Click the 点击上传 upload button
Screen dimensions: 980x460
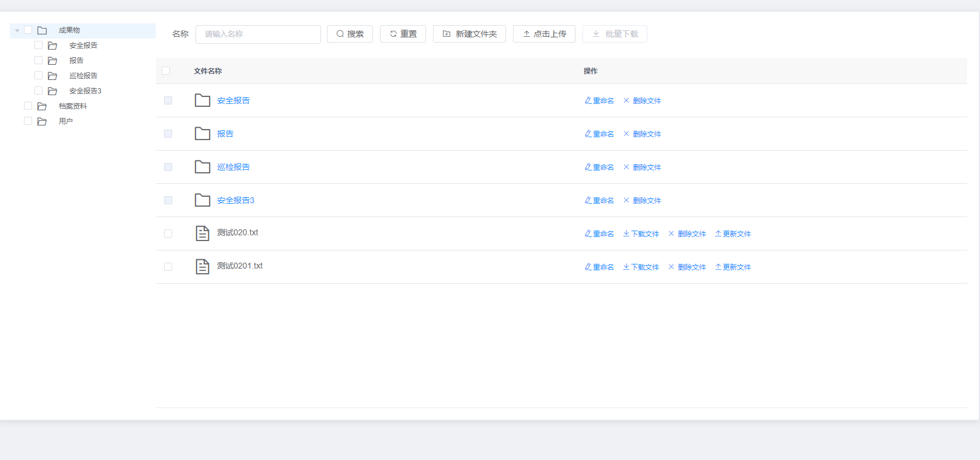pos(544,34)
